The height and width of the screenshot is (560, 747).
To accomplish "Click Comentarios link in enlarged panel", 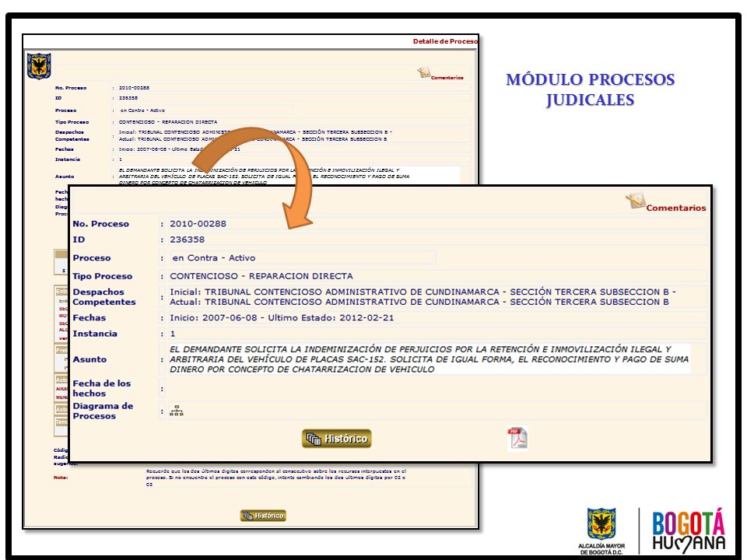I will pyautogui.click(x=676, y=208).
